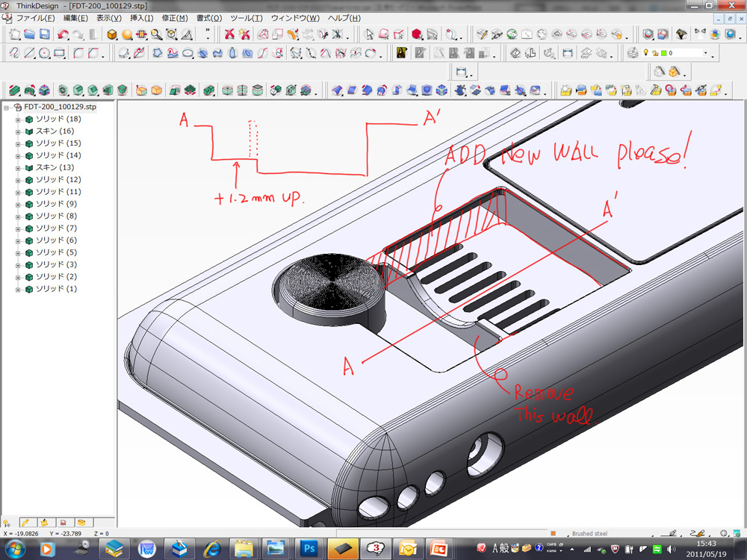Open the layer selection dropdown
This screenshot has height=560, width=747.
pos(705,54)
